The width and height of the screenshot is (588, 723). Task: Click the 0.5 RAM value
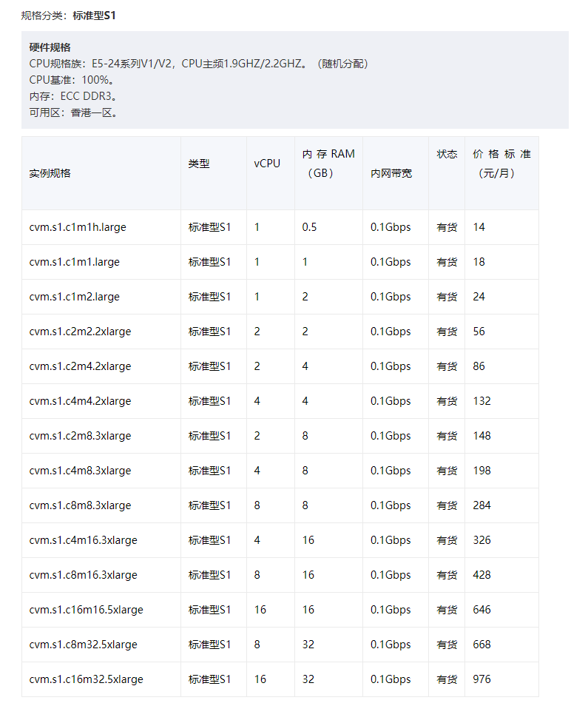click(310, 227)
